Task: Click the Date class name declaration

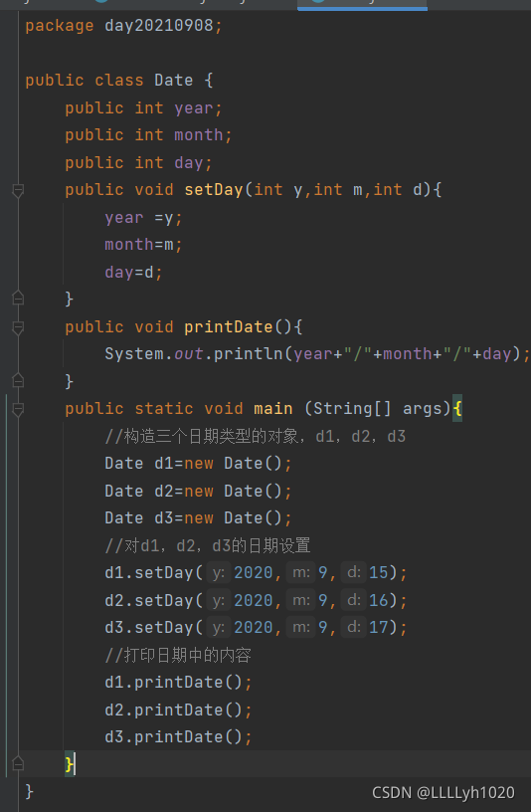Action: click(173, 81)
